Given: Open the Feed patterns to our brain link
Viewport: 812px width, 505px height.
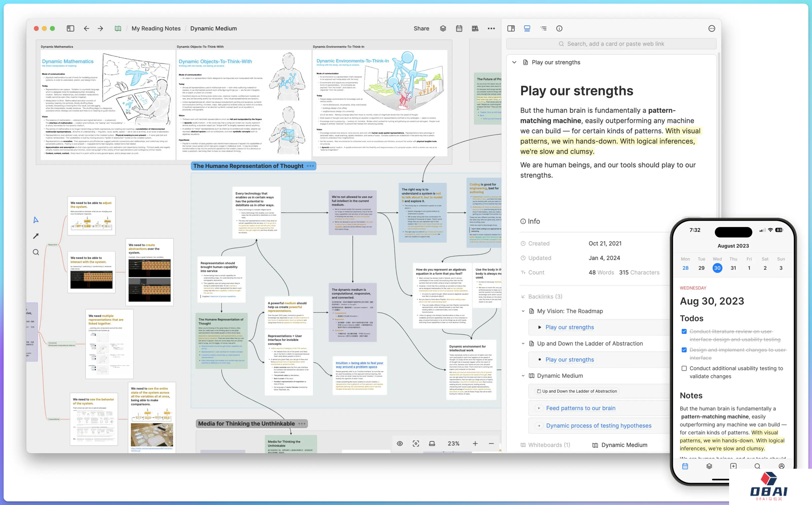Looking at the screenshot, I should 580,408.
